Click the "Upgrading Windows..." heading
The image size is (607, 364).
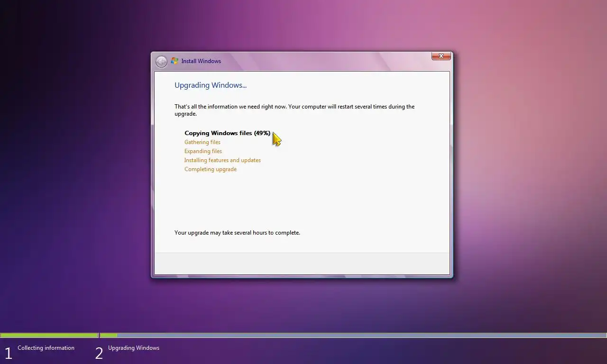click(x=211, y=85)
